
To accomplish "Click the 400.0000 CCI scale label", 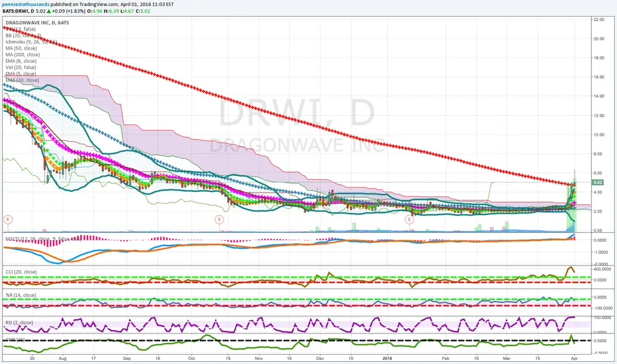I will (x=603, y=269).
